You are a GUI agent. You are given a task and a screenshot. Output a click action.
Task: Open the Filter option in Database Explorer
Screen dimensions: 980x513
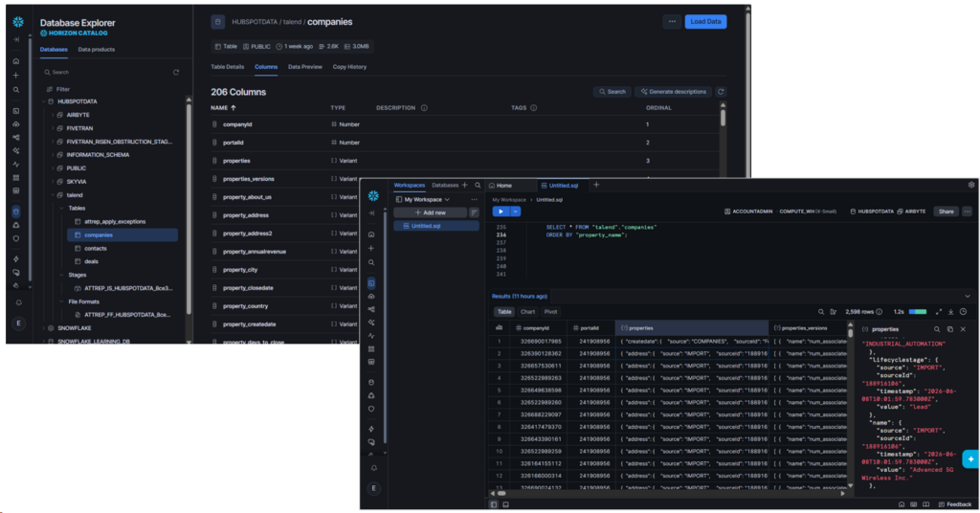click(58, 89)
